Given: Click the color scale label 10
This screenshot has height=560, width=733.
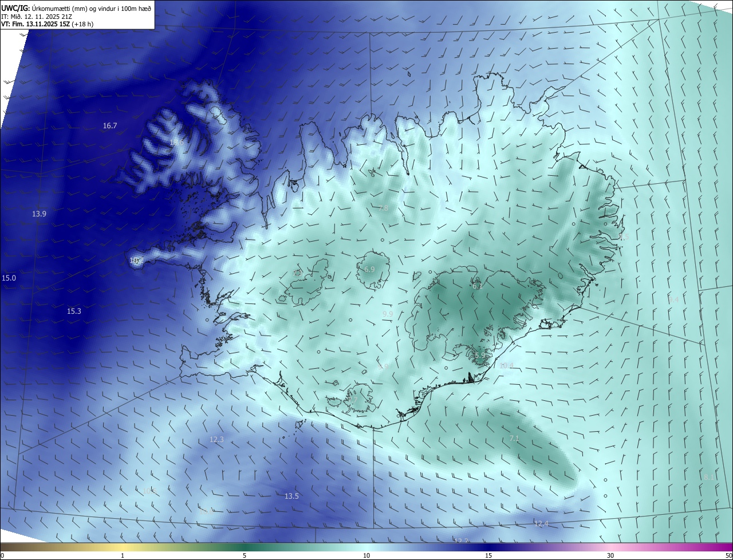Looking at the screenshot, I should tap(366, 555).
